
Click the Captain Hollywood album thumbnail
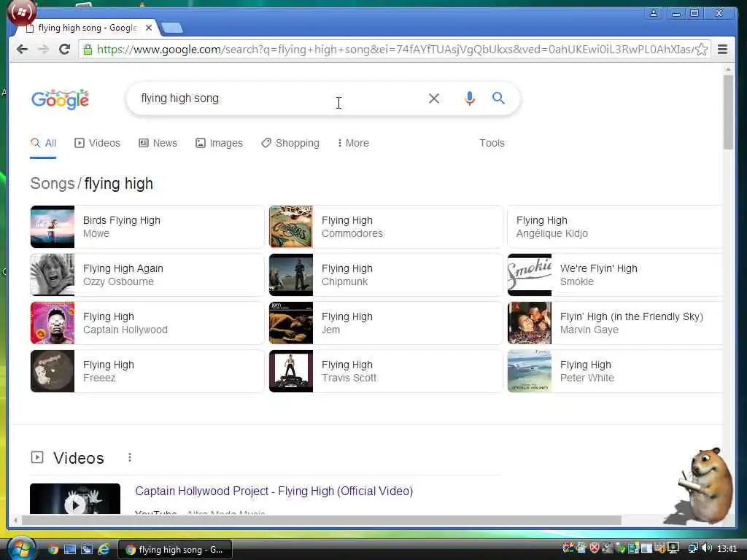(53, 323)
